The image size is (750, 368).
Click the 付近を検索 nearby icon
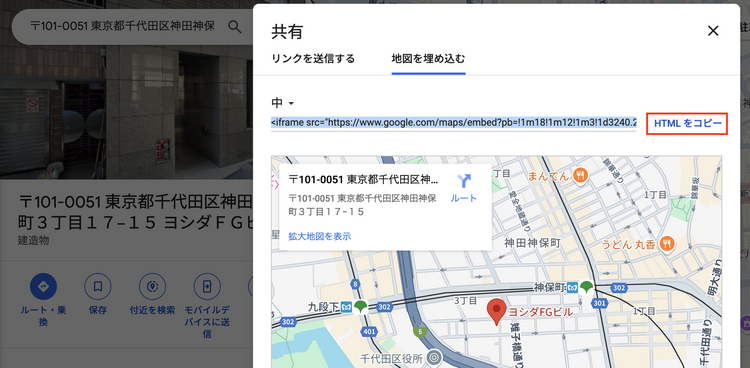(x=152, y=287)
